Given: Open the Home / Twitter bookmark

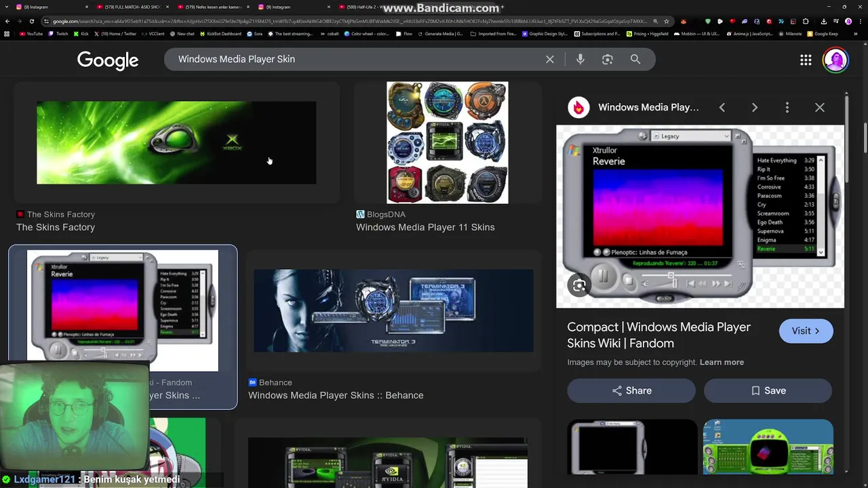Looking at the screenshot, I should [x=115, y=33].
